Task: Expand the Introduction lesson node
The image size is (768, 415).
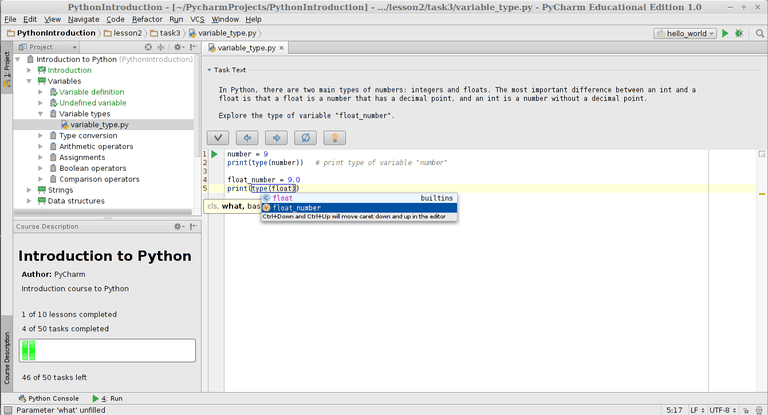Action: pyautogui.click(x=29, y=70)
